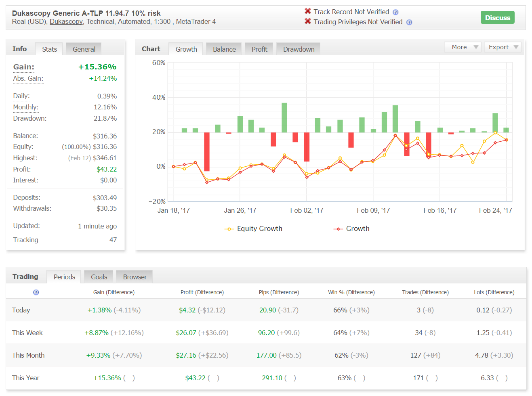Click help icon beside Track Record Not Verified
The height and width of the screenshot is (396, 532).
pyautogui.click(x=395, y=12)
